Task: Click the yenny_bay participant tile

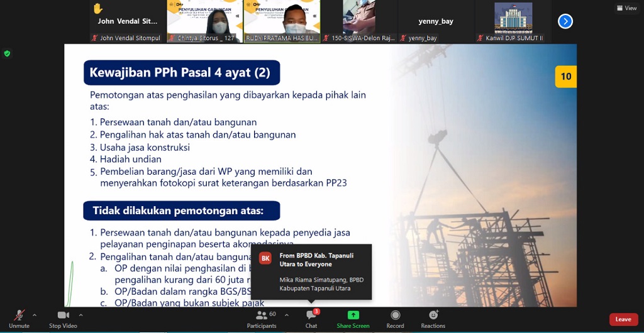Action: pyautogui.click(x=436, y=21)
